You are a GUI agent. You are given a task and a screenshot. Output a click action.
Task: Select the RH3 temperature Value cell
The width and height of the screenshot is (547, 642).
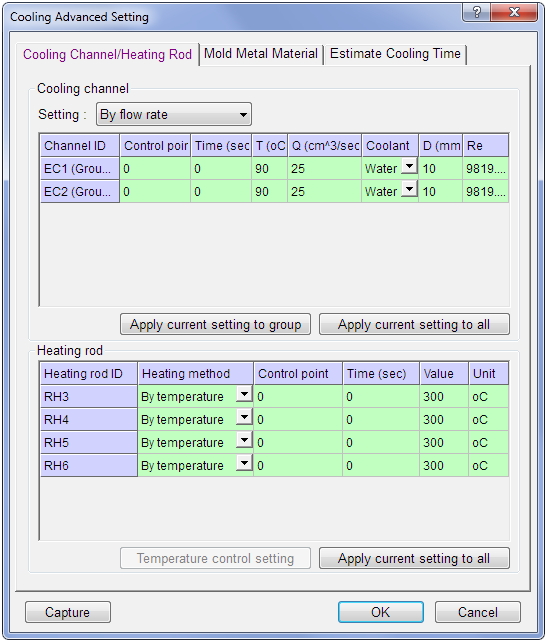(x=444, y=396)
